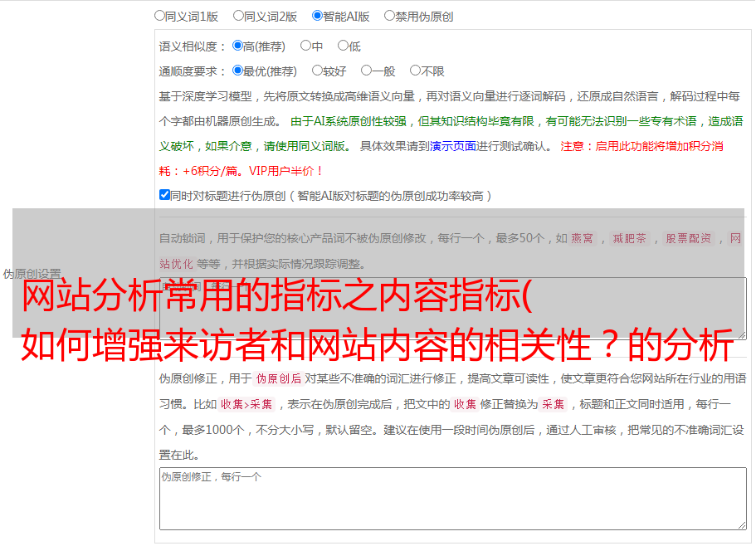Click the 伪原创后 highlighted tag
Viewport: 756px width, 546px height.
click(x=279, y=378)
